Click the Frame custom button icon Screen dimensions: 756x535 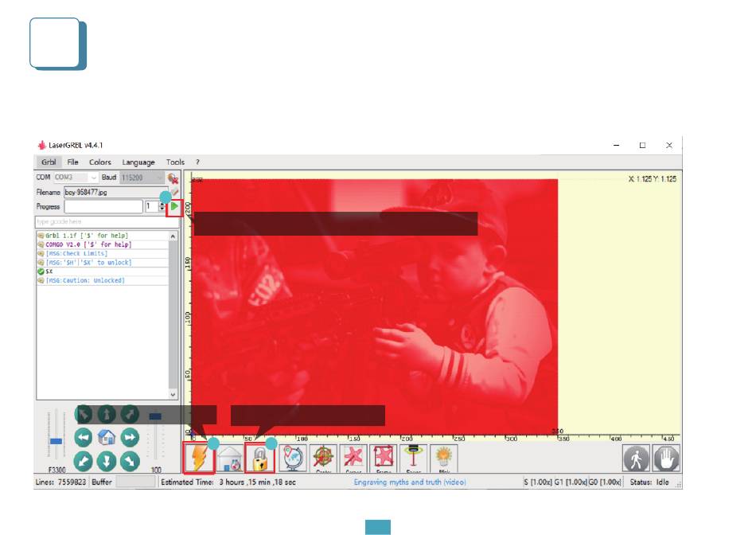pyautogui.click(x=384, y=459)
